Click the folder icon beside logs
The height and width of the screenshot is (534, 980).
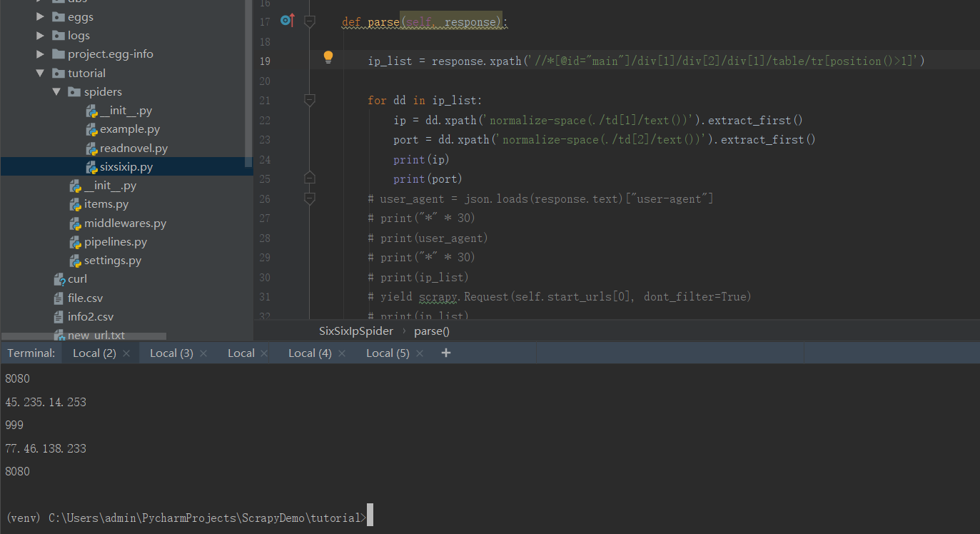click(x=59, y=36)
